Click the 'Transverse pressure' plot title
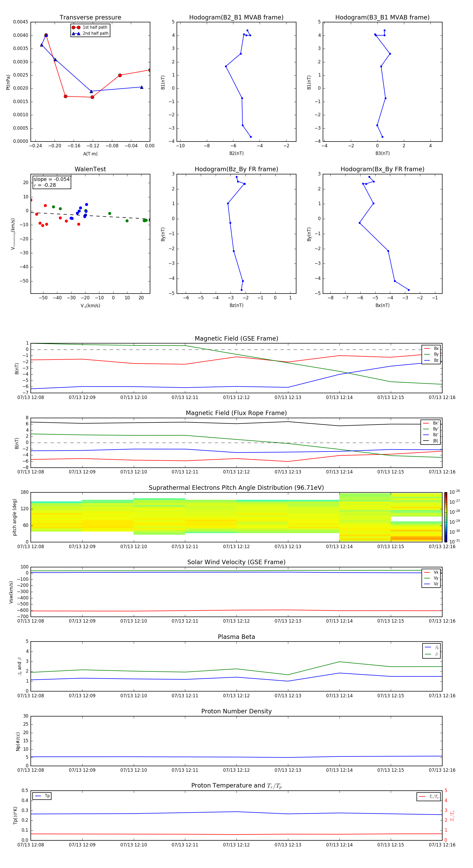This screenshot has width=473, height=868. (90, 18)
